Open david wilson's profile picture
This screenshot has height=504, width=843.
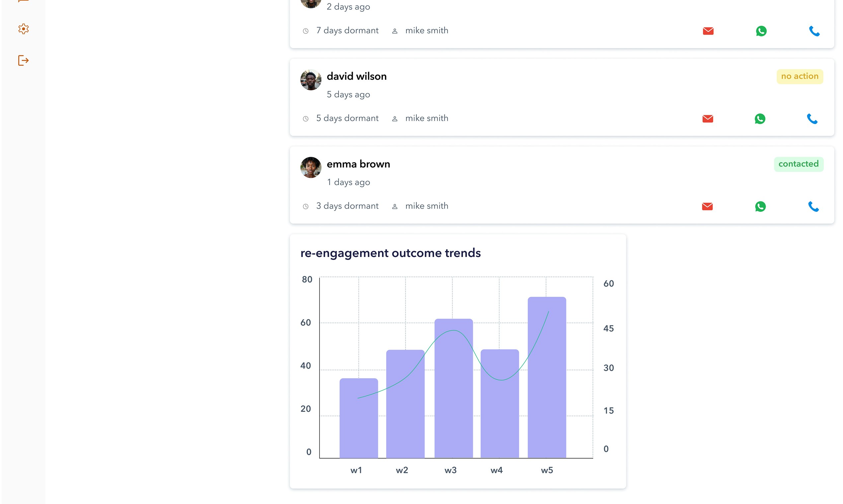(310, 80)
